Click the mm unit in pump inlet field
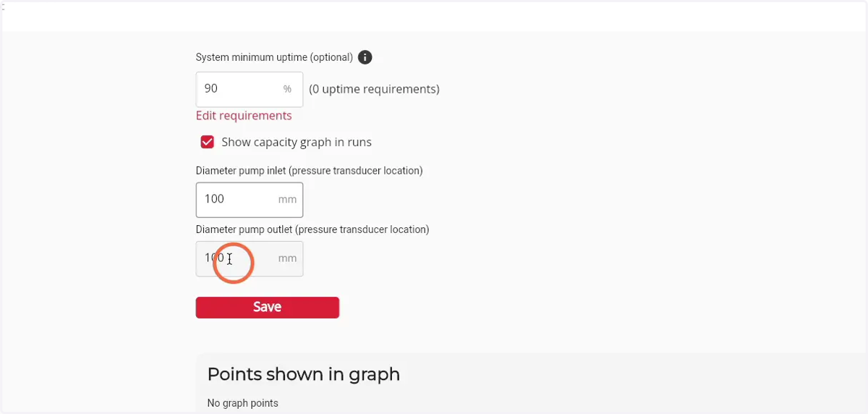The width and height of the screenshot is (868, 414). tap(287, 200)
